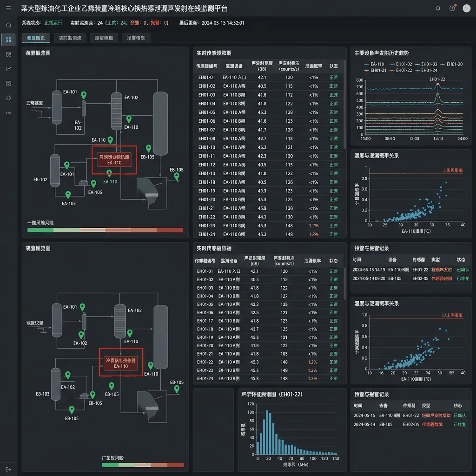Click the notification bell icon
476x476 pixels.
[x=438, y=8]
